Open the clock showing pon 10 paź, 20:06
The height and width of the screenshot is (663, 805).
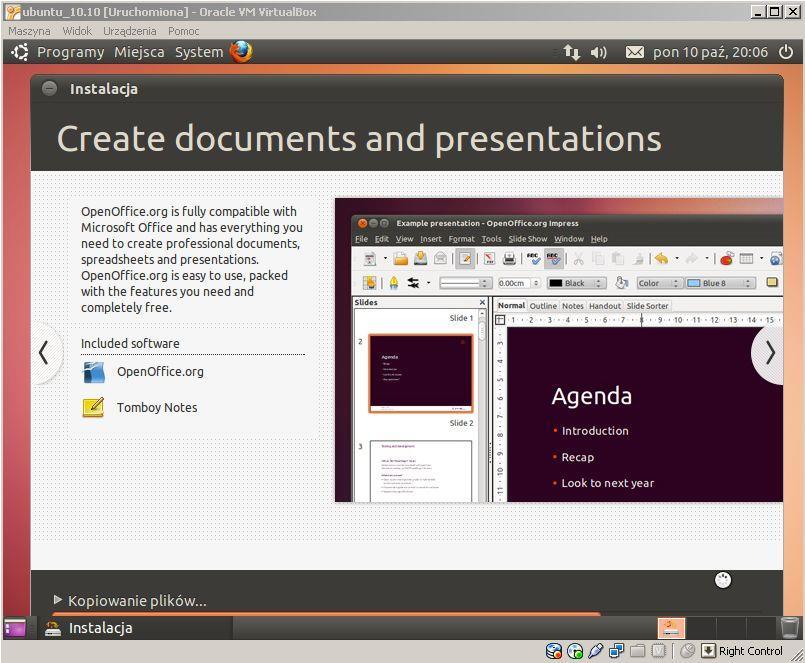point(710,52)
